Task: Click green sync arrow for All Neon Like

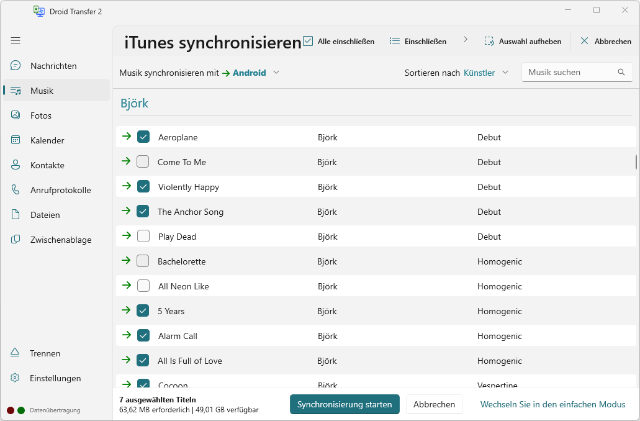Action: (127, 285)
